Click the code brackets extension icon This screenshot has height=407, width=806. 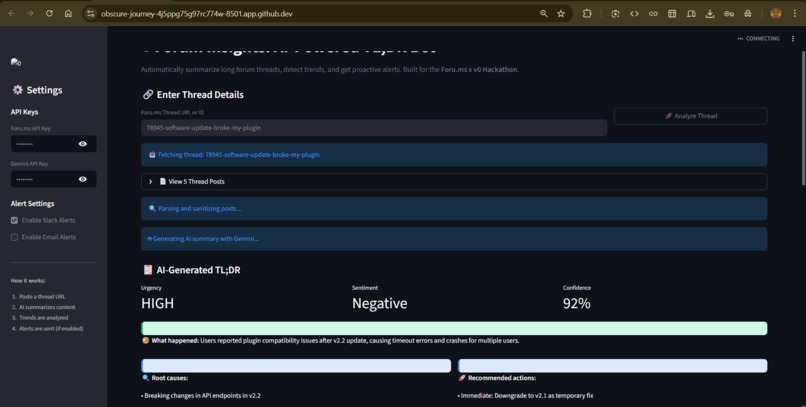pyautogui.click(x=634, y=14)
